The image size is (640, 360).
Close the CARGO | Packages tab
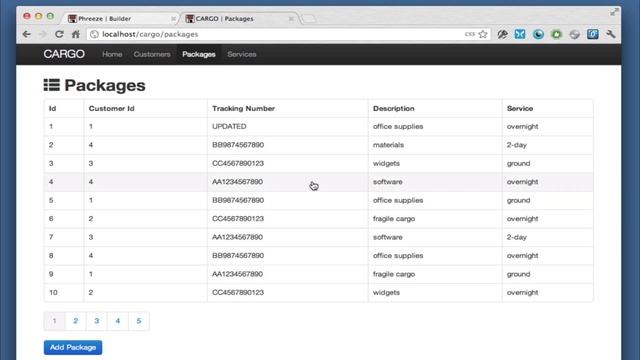tap(291, 19)
